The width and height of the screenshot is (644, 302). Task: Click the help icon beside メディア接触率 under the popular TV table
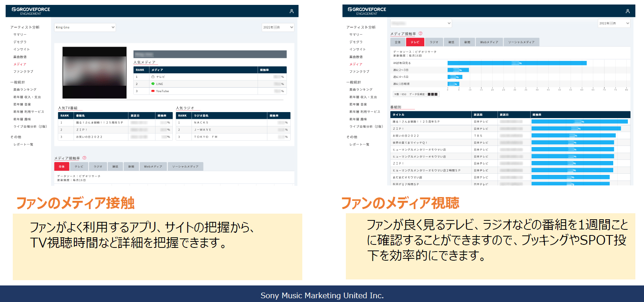coord(84,158)
